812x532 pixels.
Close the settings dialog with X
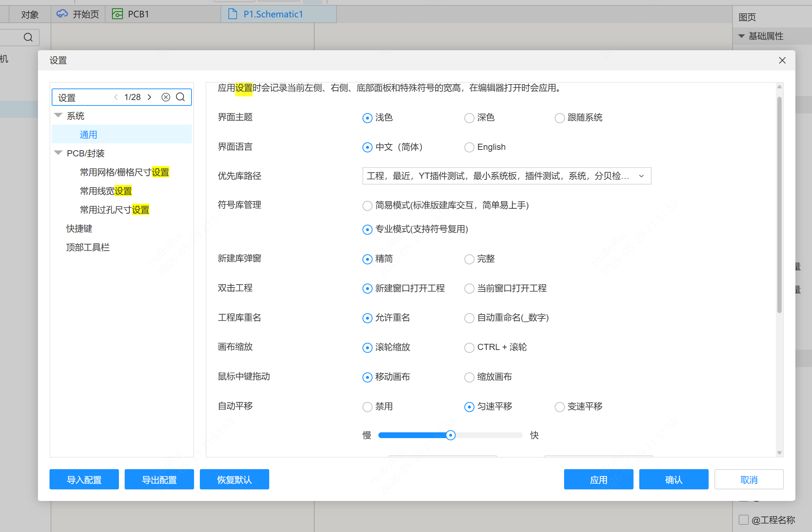782,60
